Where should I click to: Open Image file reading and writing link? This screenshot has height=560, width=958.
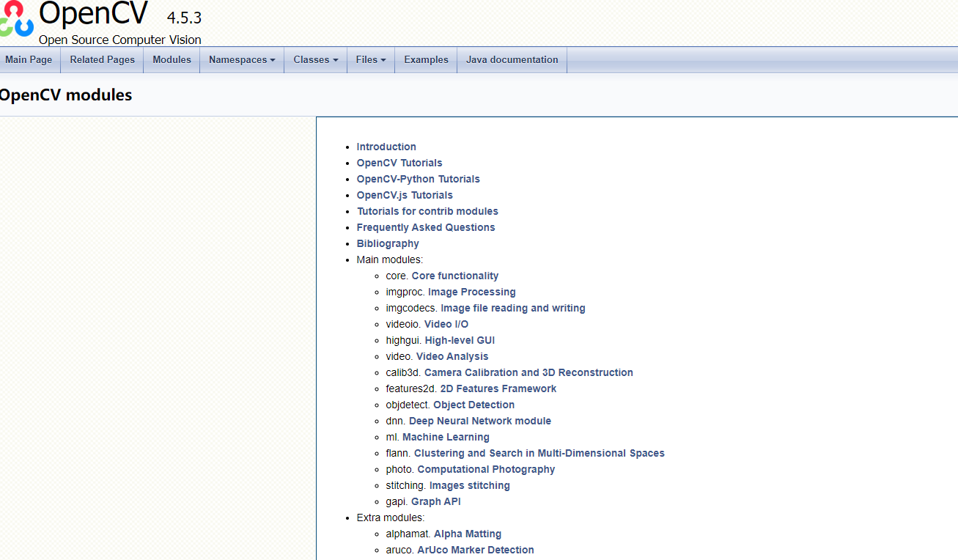click(x=513, y=308)
